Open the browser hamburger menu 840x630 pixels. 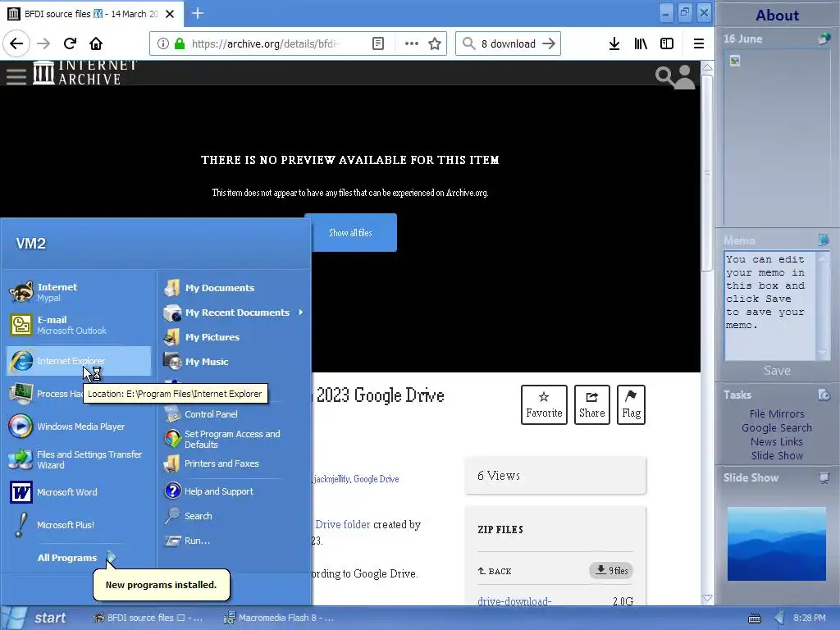pyautogui.click(x=699, y=43)
